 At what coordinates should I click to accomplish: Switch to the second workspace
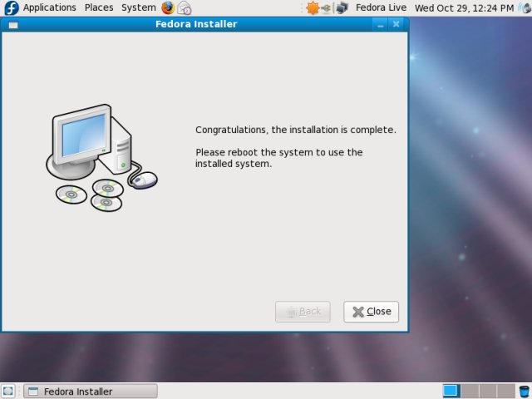(x=470, y=391)
